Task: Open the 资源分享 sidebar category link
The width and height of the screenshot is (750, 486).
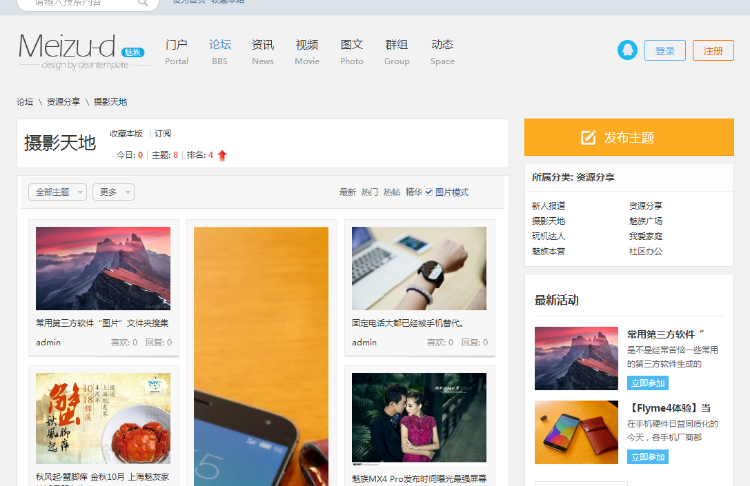Action: point(646,206)
